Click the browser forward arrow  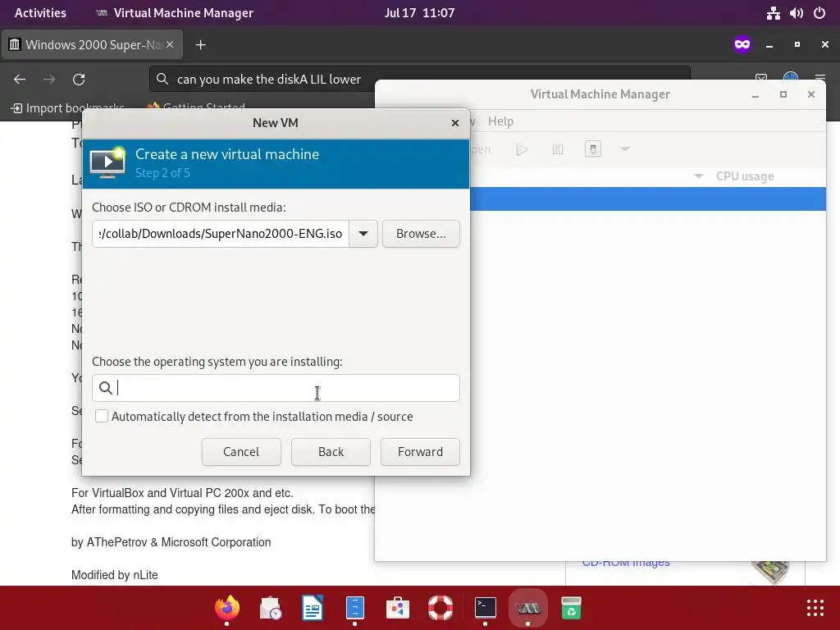[x=49, y=80]
